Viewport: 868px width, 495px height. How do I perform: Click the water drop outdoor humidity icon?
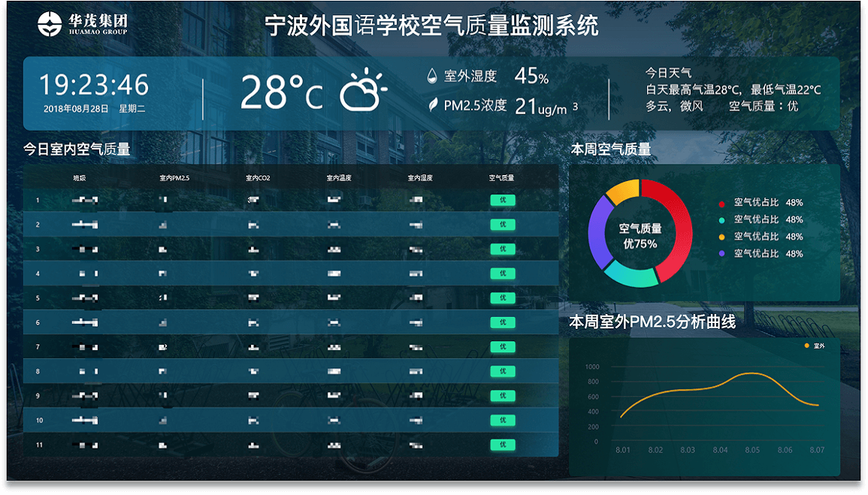(432, 76)
